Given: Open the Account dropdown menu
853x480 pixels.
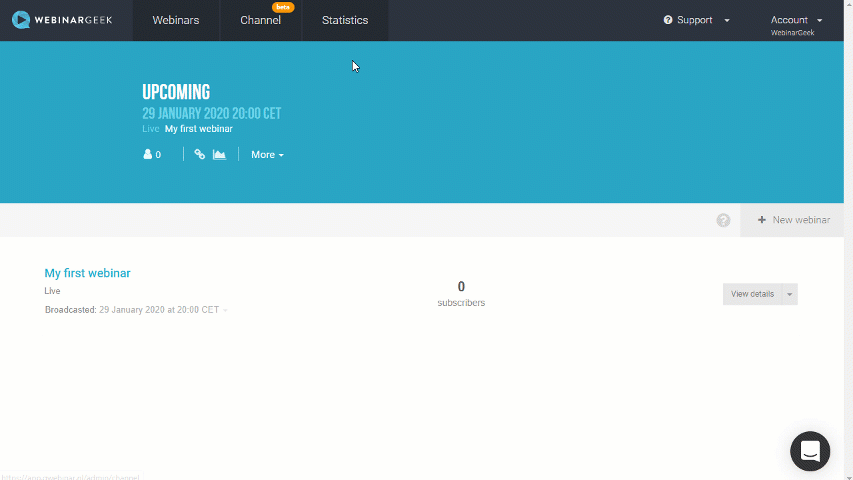Looking at the screenshot, I should [796, 20].
